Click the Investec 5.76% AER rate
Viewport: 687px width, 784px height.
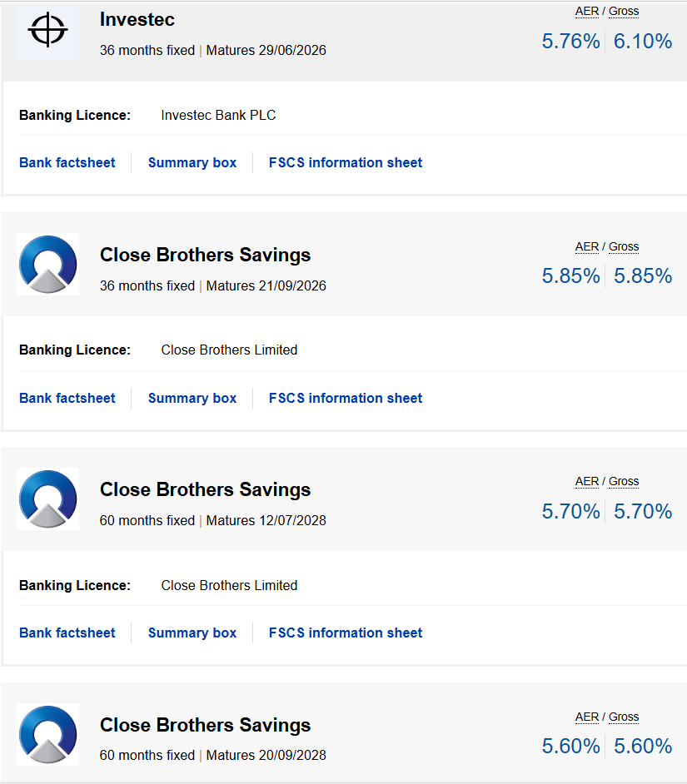click(x=570, y=42)
